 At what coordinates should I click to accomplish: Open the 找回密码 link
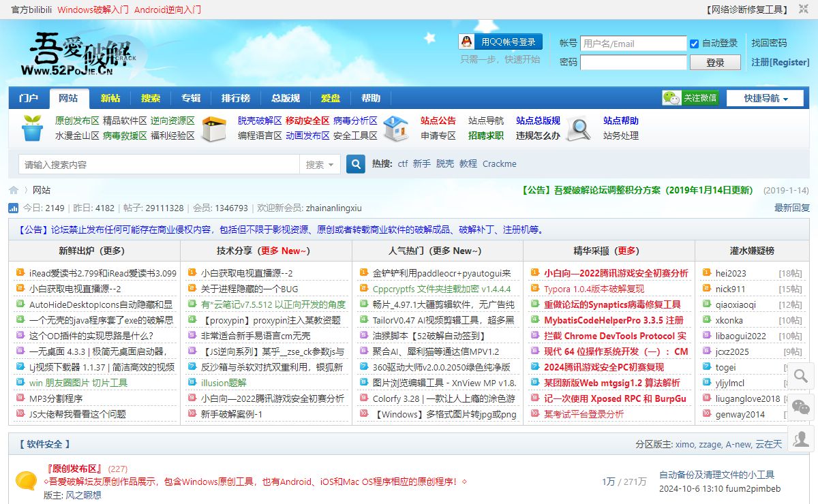(769, 43)
